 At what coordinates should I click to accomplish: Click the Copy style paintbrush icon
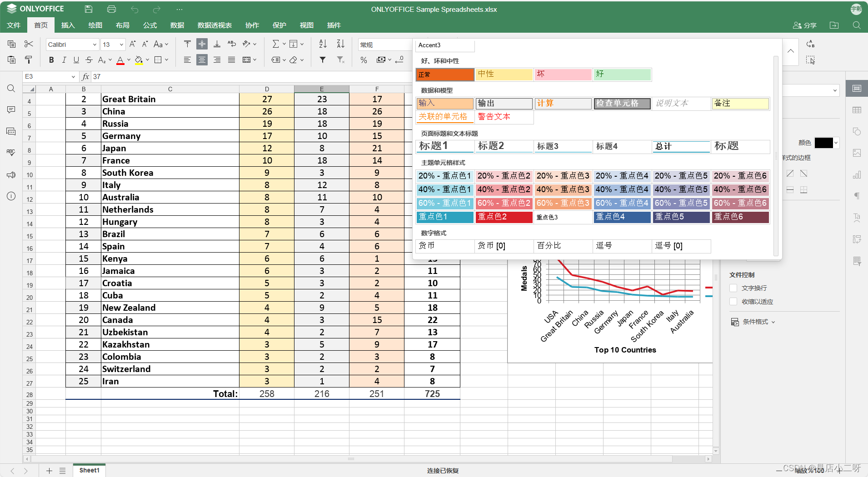coord(29,60)
